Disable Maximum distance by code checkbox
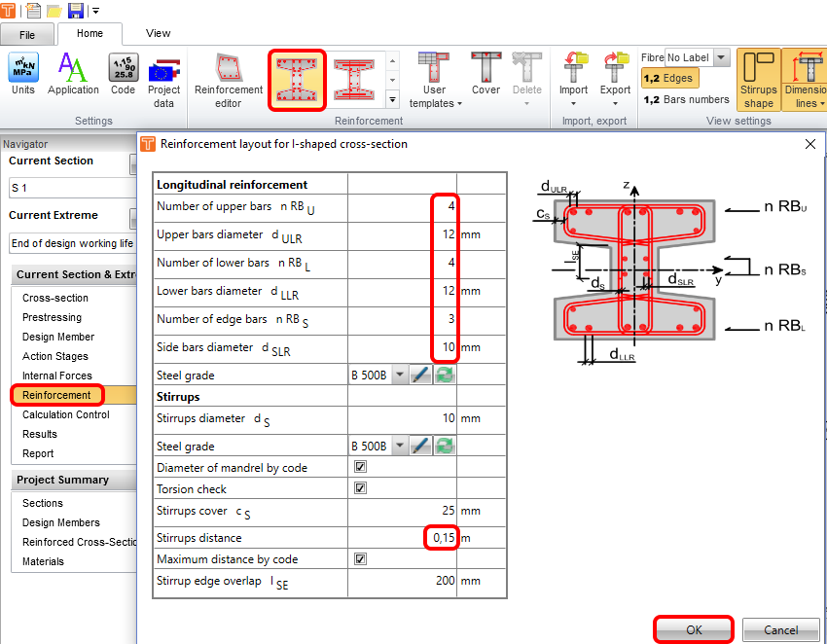The height and width of the screenshot is (644, 827). coord(360,559)
